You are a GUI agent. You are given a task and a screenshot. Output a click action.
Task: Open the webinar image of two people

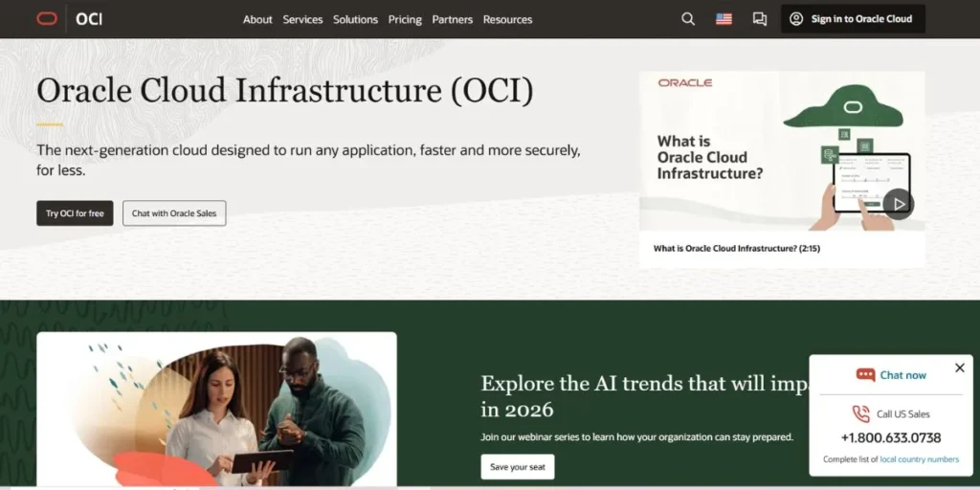click(x=216, y=410)
